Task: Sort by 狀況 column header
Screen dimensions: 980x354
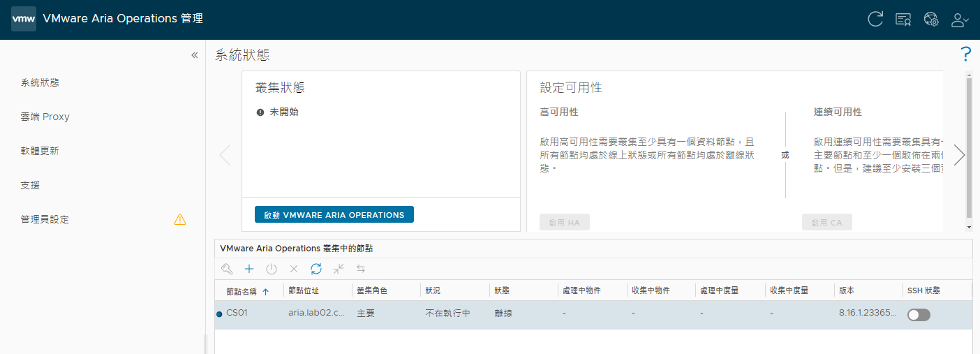Action: pyautogui.click(x=433, y=290)
